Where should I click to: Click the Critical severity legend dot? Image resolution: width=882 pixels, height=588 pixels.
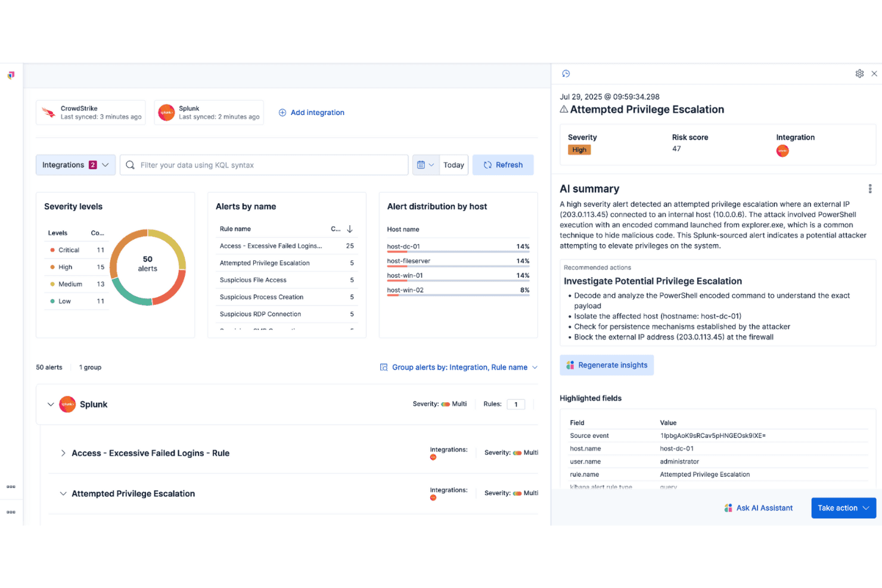pyautogui.click(x=52, y=250)
